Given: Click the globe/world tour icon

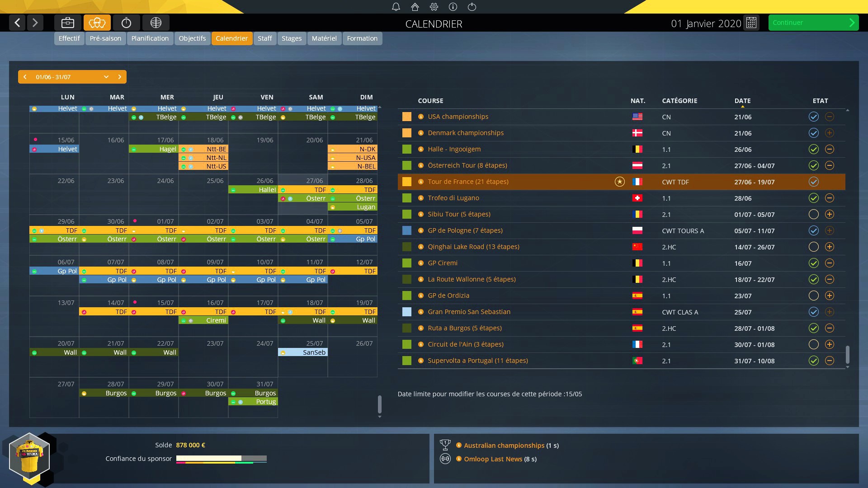Looking at the screenshot, I should pos(156,23).
